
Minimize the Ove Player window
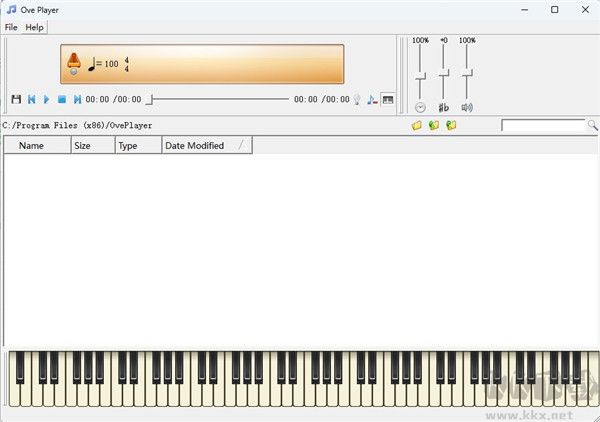(525, 10)
